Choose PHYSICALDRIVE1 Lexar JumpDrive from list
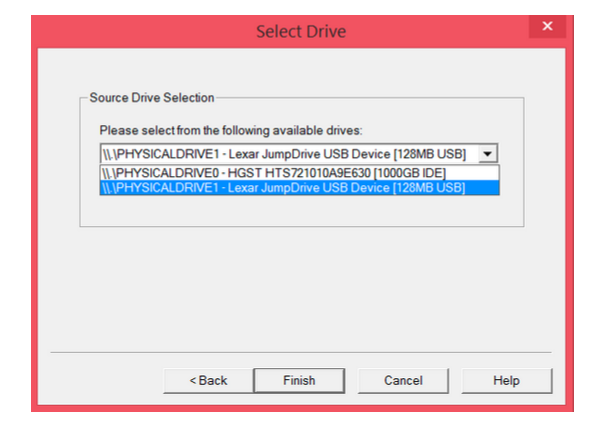The width and height of the screenshot is (600, 431). (x=283, y=187)
